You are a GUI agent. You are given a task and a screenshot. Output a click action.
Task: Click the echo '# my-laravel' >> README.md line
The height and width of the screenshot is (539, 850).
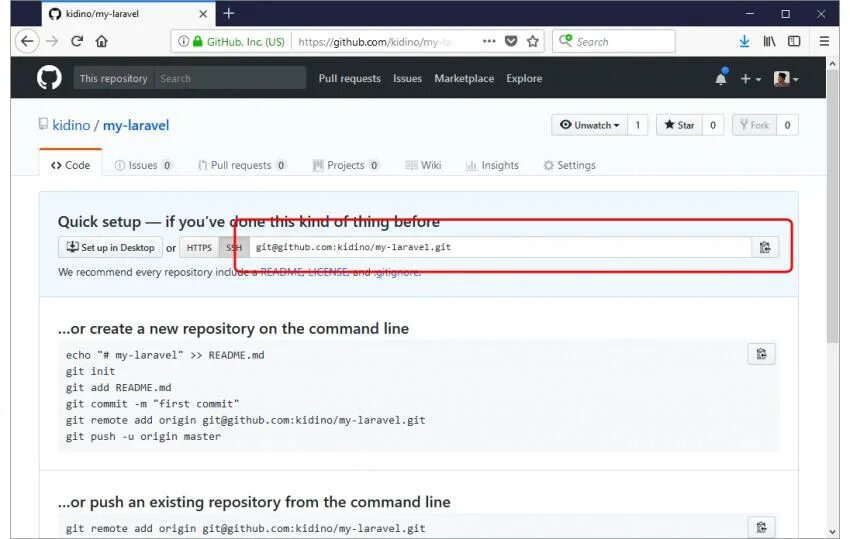click(x=165, y=355)
